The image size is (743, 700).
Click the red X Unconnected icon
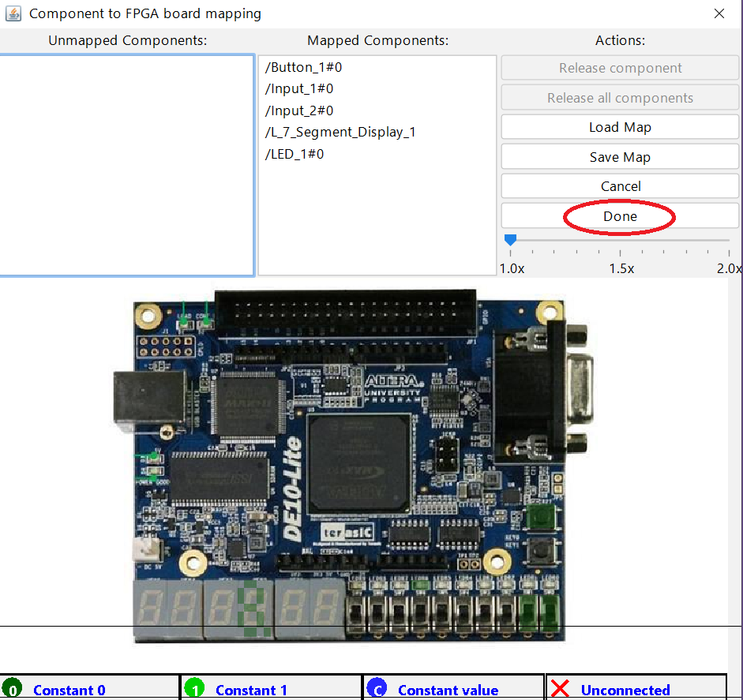pos(560,689)
